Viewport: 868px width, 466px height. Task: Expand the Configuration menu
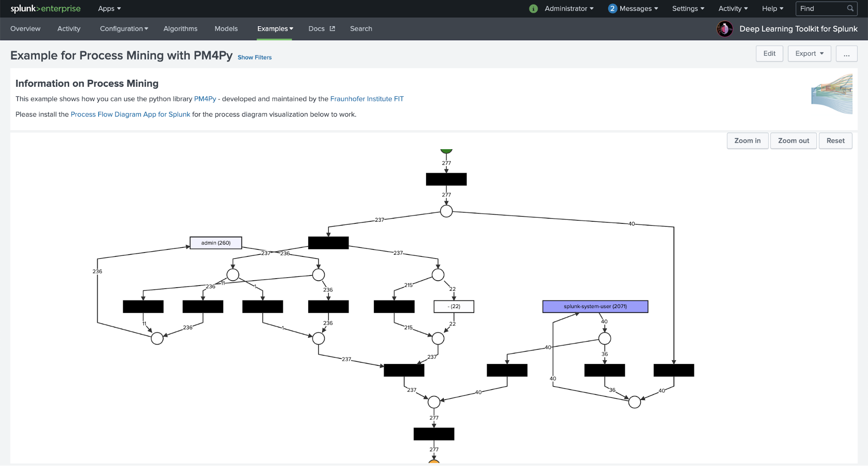(x=124, y=29)
